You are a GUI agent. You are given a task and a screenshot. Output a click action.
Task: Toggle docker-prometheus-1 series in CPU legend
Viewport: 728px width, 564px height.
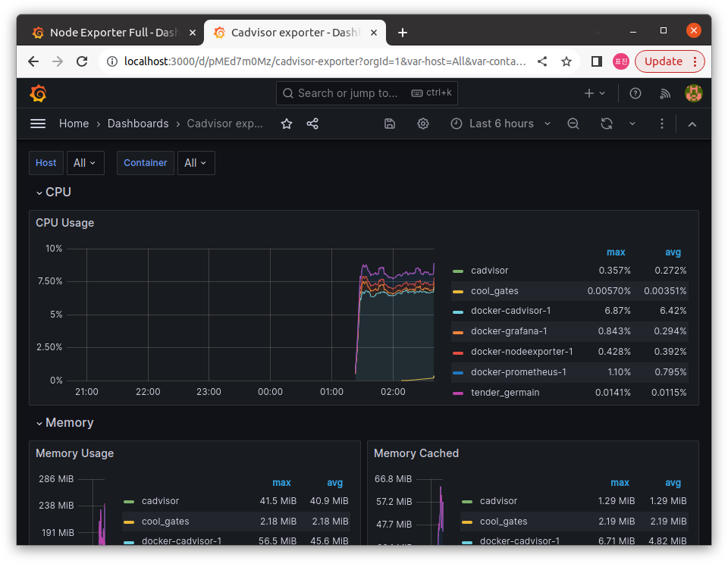pyautogui.click(x=518, y=372)
